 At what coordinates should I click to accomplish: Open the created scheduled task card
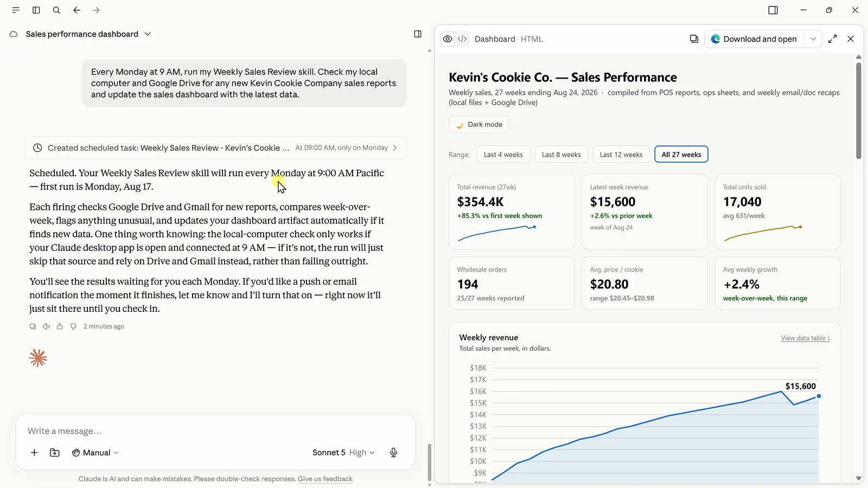point(215,148)
